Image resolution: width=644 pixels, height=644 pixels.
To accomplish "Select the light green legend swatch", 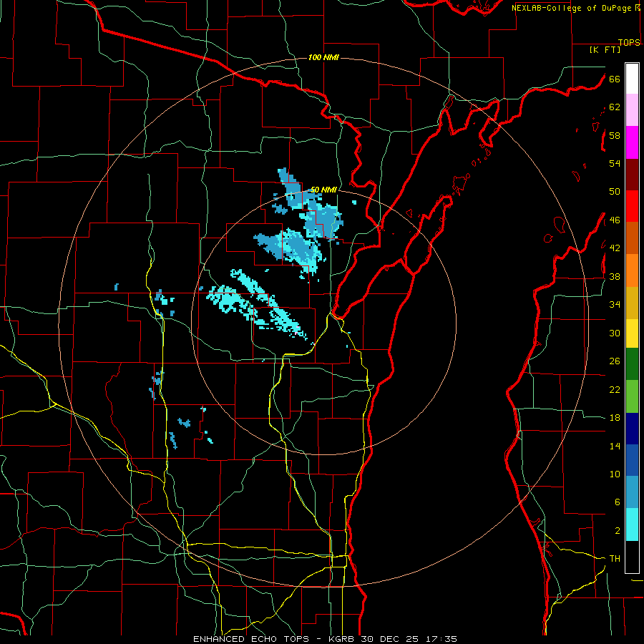I will point(632,396).
